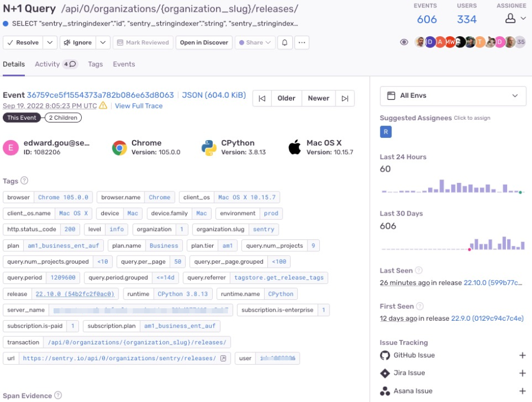The image size is (532, 402).
Task: Click the 2 Children trace pill
Action: [x=63, y=118]
